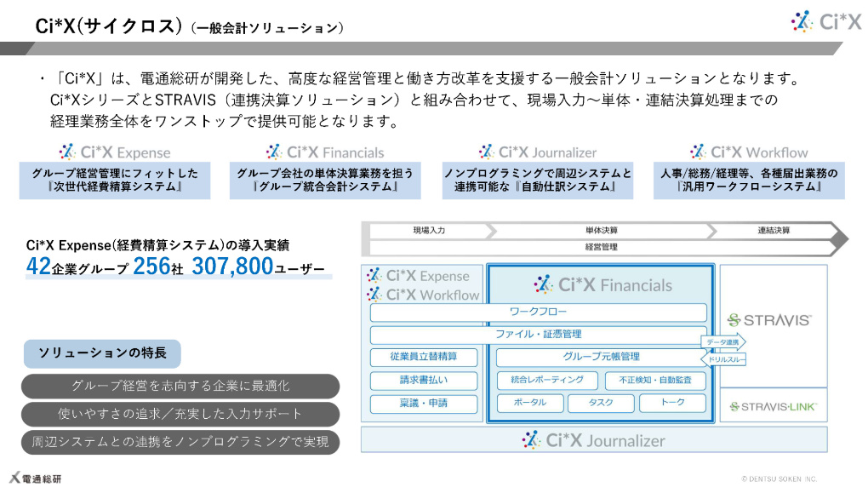Click the 請求書払い box
Screen dimensions: 868x493
tap(424, 380)
